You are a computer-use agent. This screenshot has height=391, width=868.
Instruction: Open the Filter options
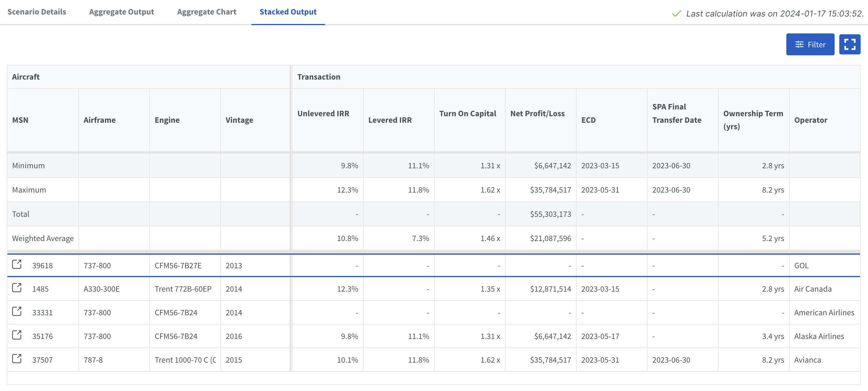point(810,44)
